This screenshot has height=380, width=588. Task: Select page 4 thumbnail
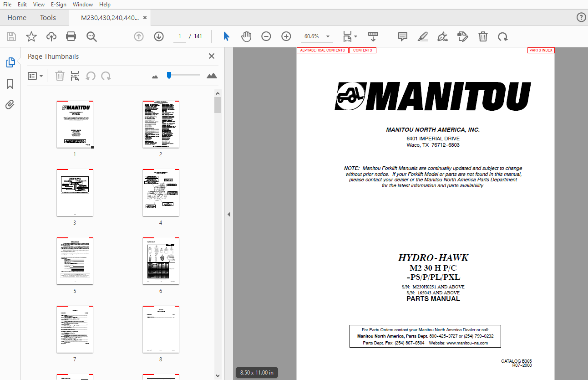161,193
